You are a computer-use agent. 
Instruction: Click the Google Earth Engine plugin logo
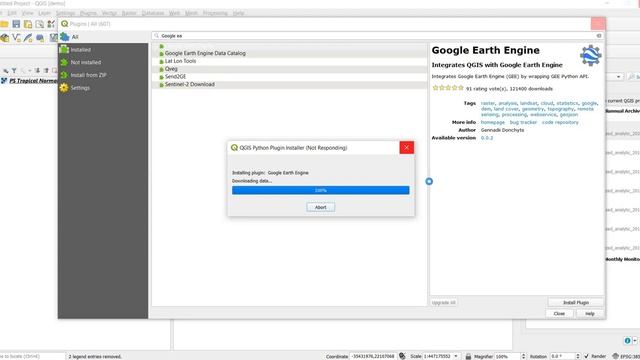click(x=590, y=56)
